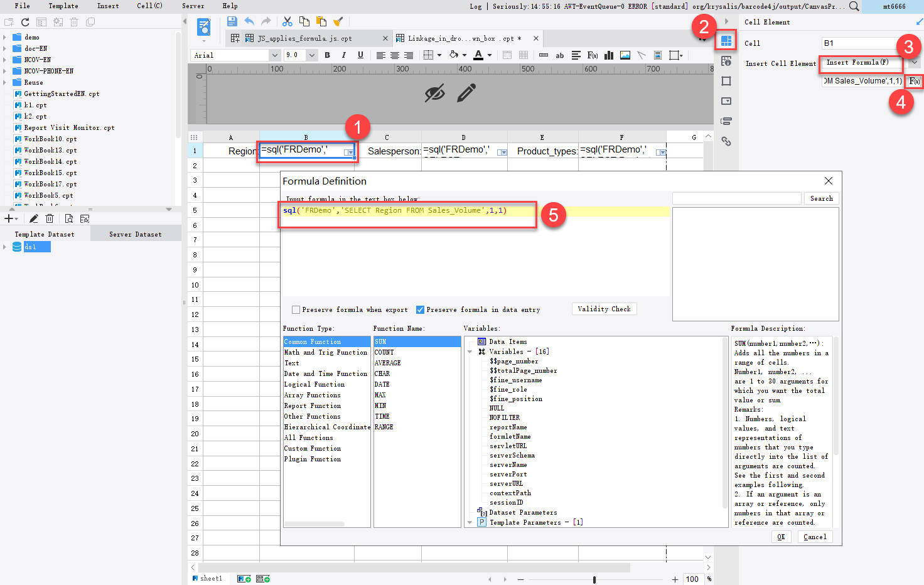Image resolution: width=924 pixels, height=585 pixels.
Task: Click the Save icon in toolbar
Action: (x=232, y=21)
